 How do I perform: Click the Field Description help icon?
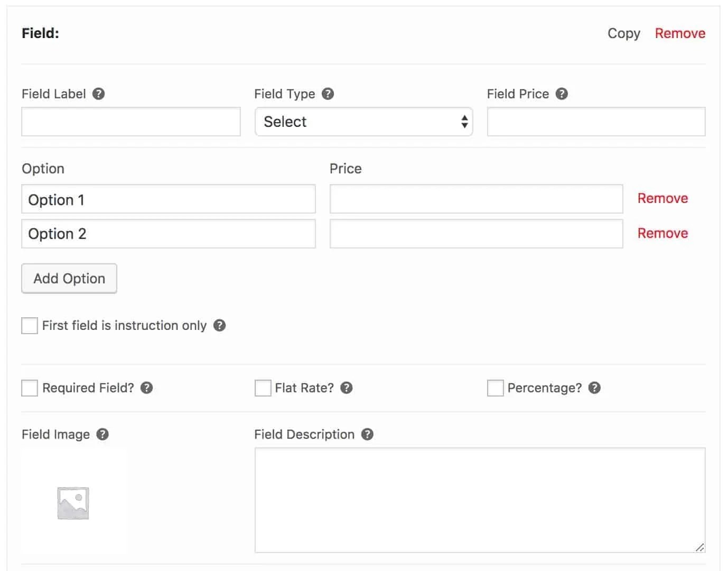click(x=367, y=435)
